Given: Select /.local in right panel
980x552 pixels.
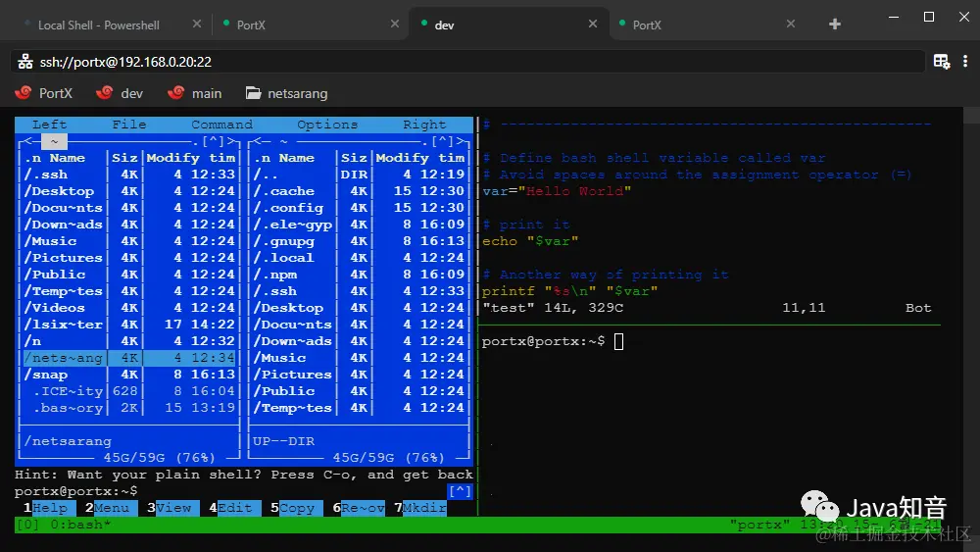Looking at the screenshot, I should click(360, 258).
